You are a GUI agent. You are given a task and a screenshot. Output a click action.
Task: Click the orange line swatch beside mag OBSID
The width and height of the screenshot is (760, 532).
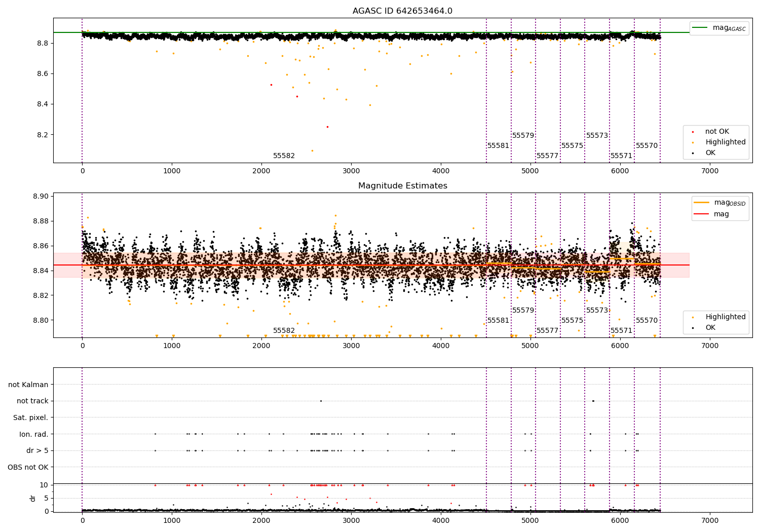pos(702,203)
